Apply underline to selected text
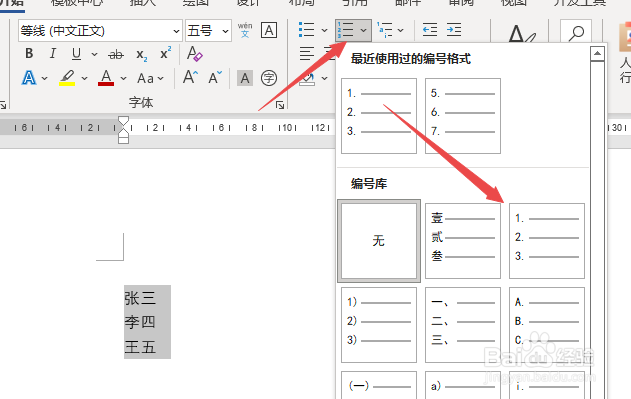The width and height of the screenshot is (631, 399). pyautogui.click(x=76, y=54)
